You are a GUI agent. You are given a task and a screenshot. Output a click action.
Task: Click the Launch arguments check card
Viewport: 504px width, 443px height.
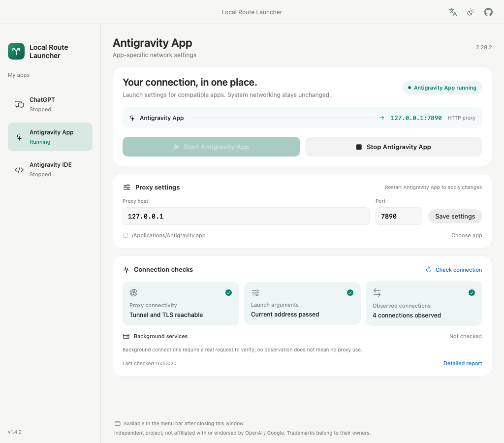click(303, 304)
